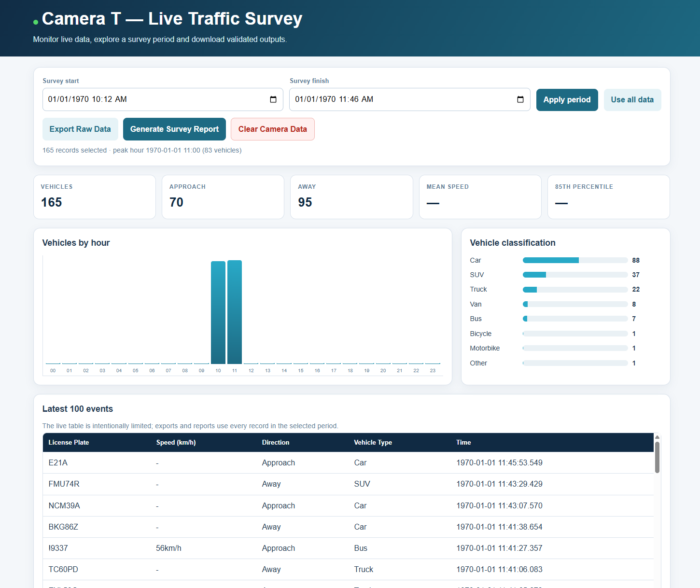Click the Motorbike classification label
The width and height of the screenshot is (700, 588).
coord(485,349)
